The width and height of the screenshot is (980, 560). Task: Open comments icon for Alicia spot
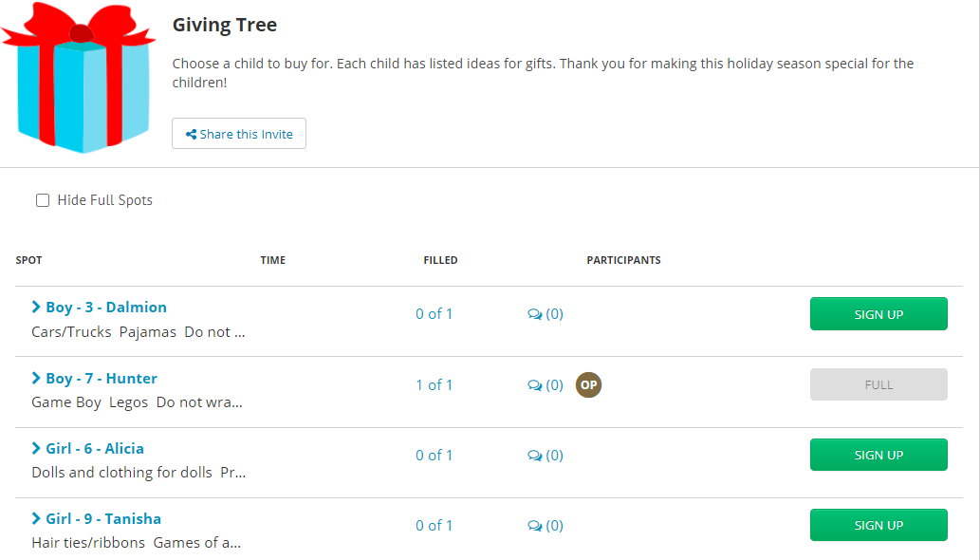point(535,456)
